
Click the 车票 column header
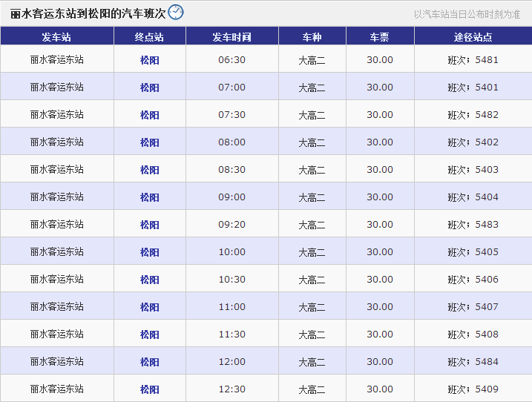(379, 37)
